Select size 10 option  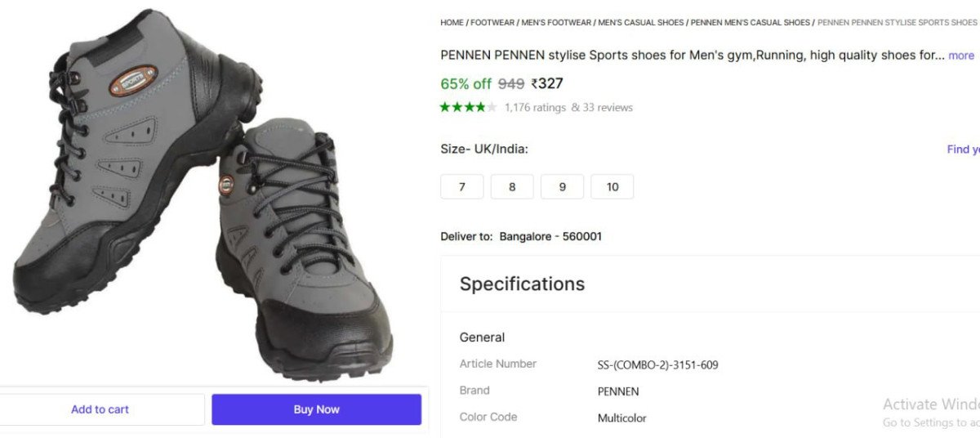[x=612, y=186]
